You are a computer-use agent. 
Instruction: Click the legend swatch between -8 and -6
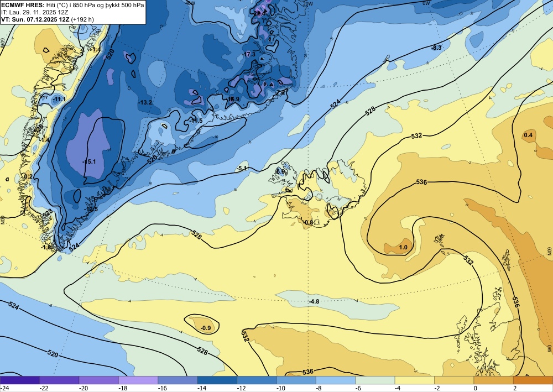(336, 380)
